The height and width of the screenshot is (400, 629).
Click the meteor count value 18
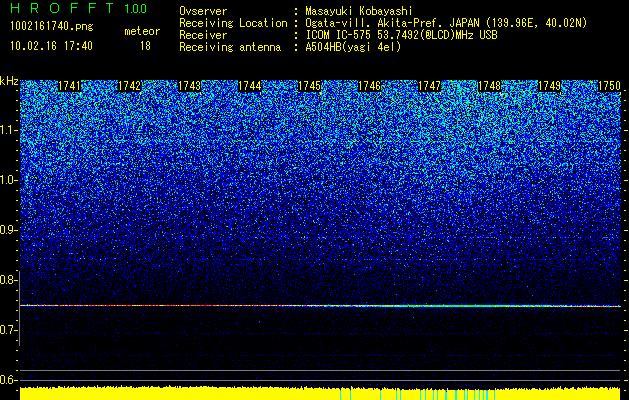tap(145, 46)
